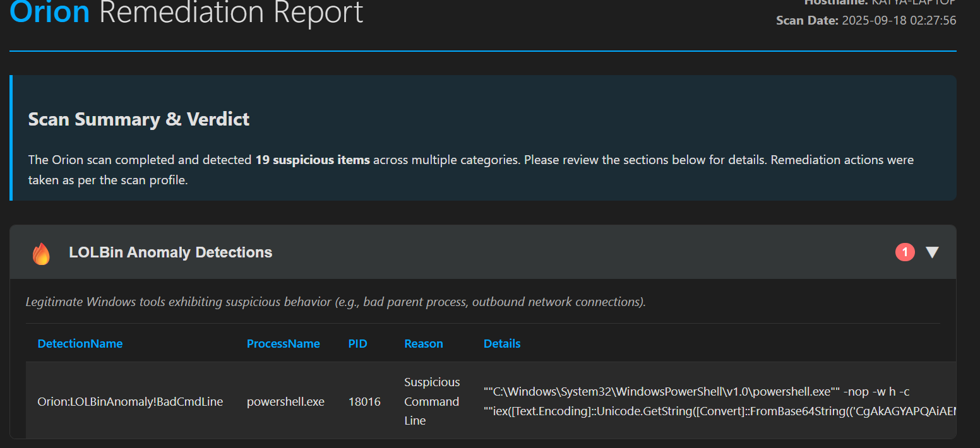Click the ProcessName column header
980x448 pixels.
pyautogui.click(x=283, y=344)
